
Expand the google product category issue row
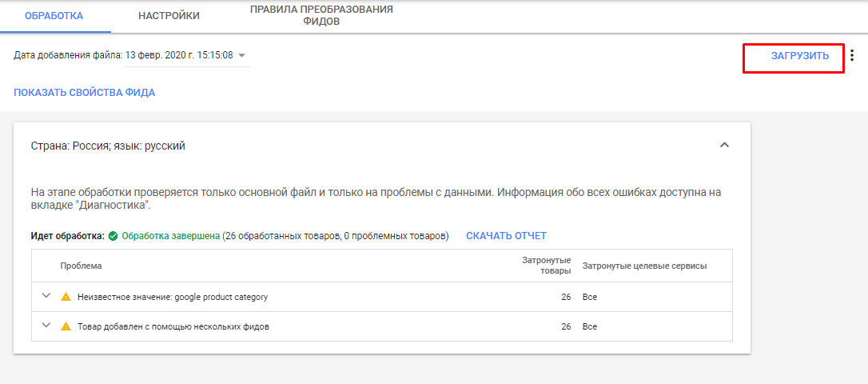pos(46,296)
